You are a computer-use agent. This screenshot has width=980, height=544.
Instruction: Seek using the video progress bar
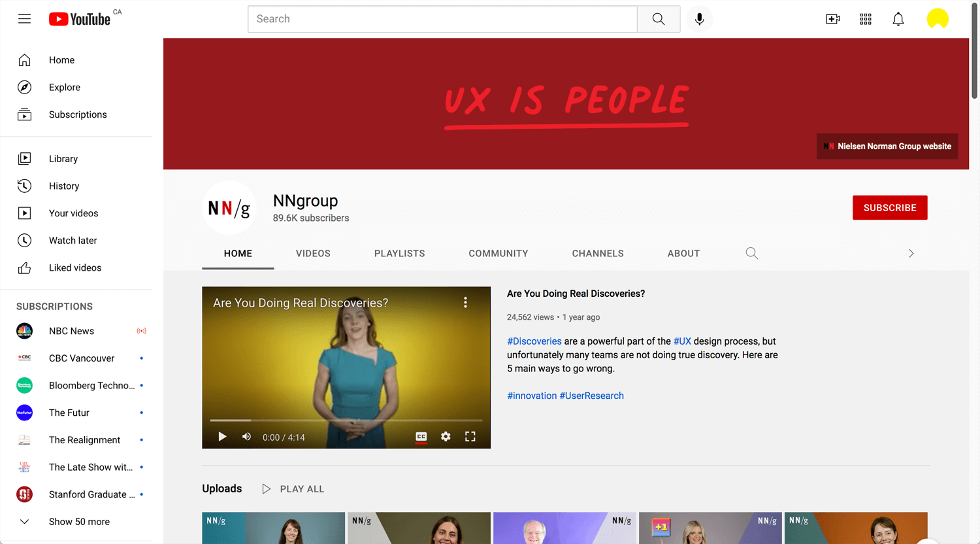coord(346,420)
